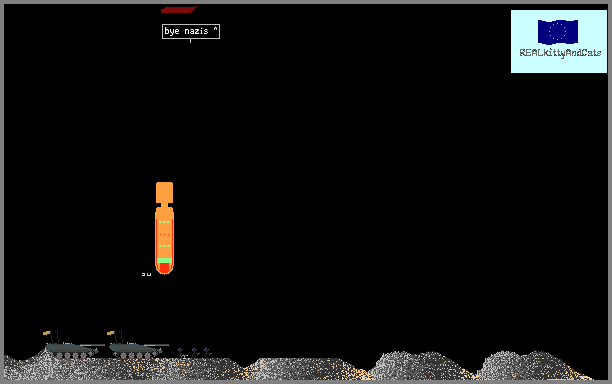Click the red nose tip of the bomb

coord(164,268)
